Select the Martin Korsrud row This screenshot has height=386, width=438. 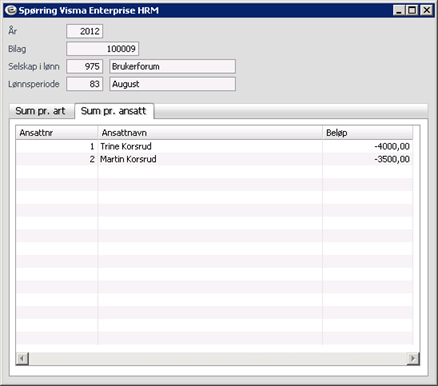[x=214, y=159]
